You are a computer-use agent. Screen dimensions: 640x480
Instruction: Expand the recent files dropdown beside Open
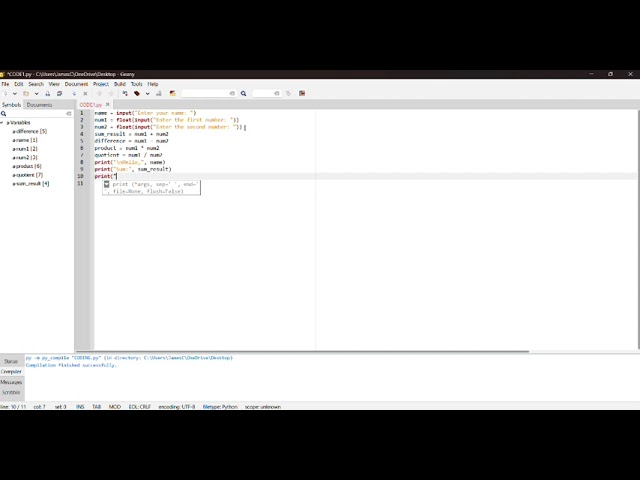pos(36,93)
